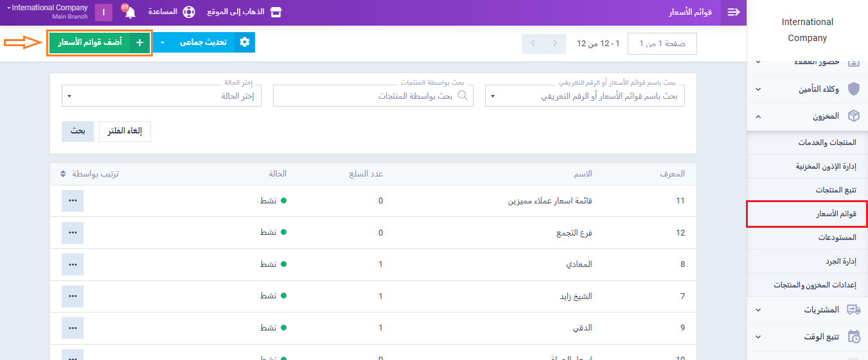Open the status filter dropdown (إختر الحالة)
The width and height of the screenshot is (868, 360).
(x=161, y=96)
